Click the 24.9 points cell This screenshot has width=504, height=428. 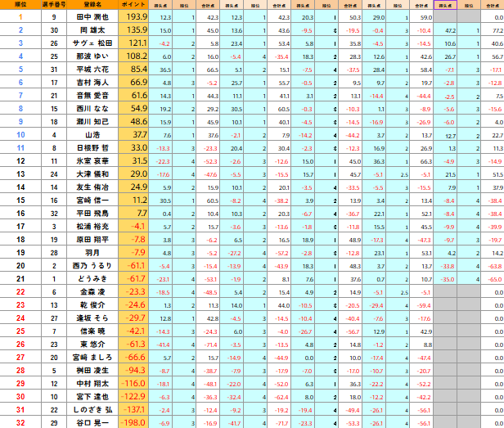[x=133, y=187]
